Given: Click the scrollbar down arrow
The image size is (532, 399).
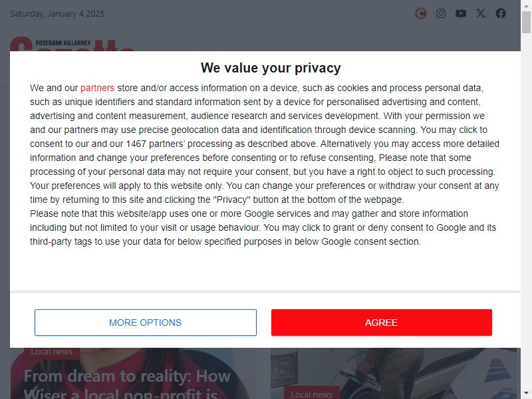Looking at the screenshot, I should point(526,394).
